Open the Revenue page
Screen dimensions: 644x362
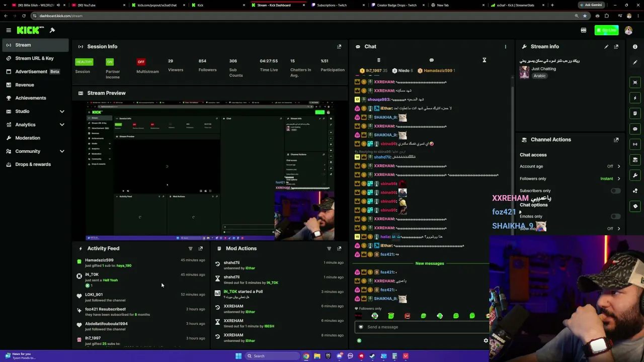click(x=34, y=85)
